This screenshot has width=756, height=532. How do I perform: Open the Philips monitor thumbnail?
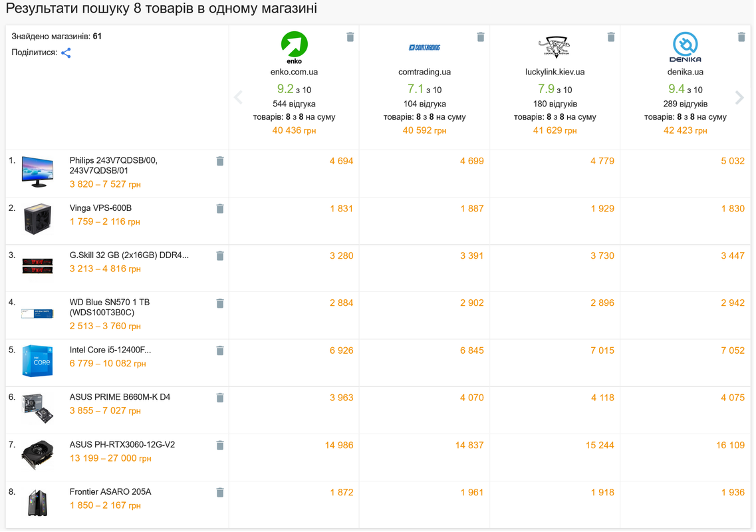click(x=38, y=172)
